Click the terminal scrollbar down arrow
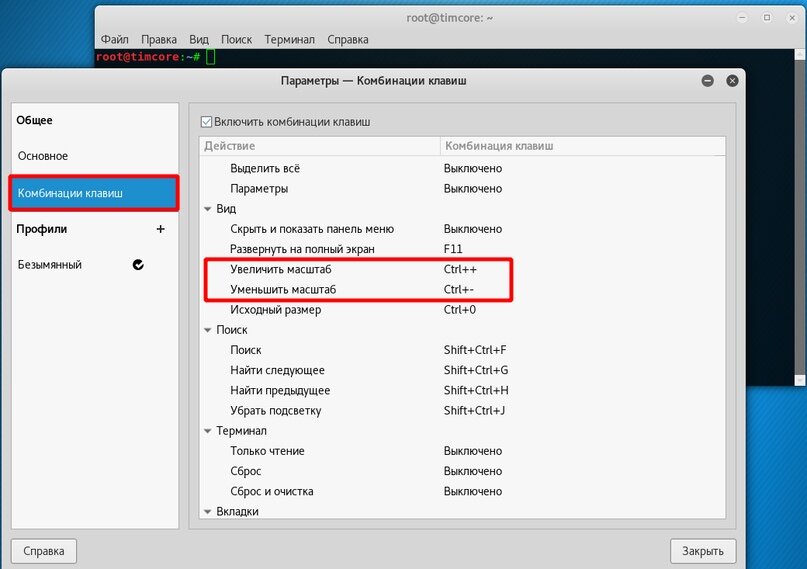 (x=800, y=380)
